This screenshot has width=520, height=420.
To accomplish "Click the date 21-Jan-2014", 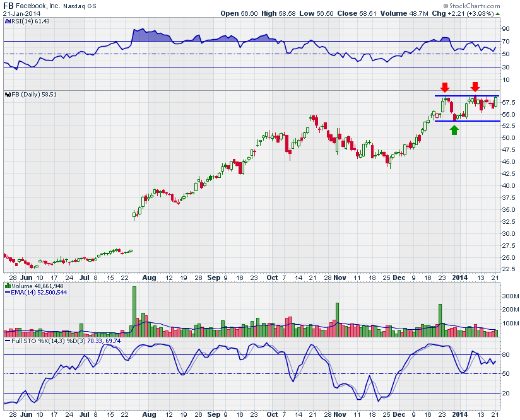I will tap(22, 14).
